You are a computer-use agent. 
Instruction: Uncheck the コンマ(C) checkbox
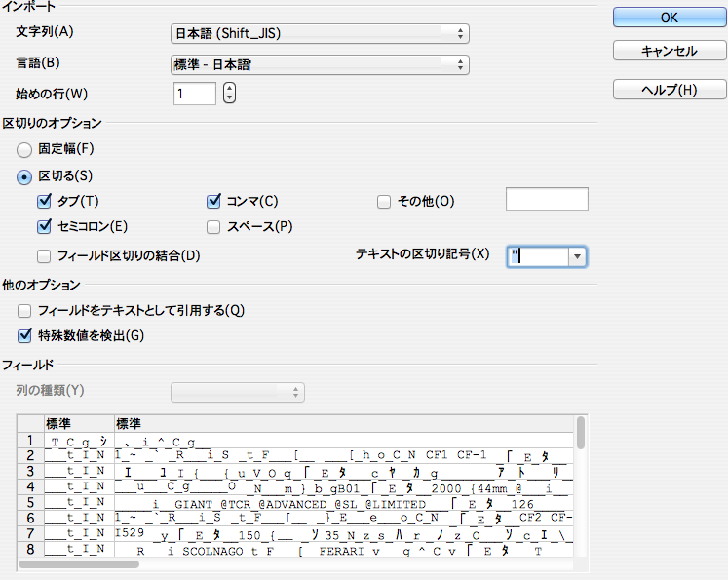point(213,201)
